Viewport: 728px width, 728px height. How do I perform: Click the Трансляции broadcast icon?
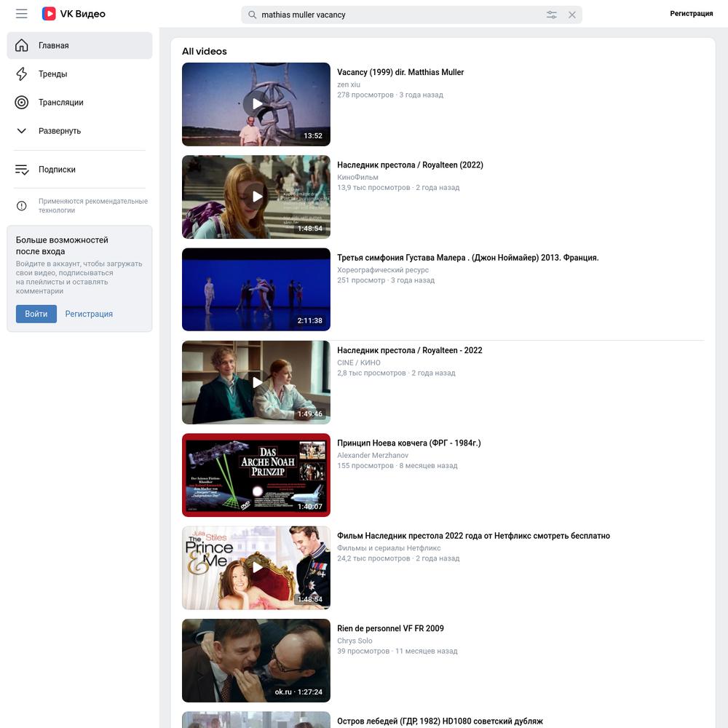[x=21, y=102]
